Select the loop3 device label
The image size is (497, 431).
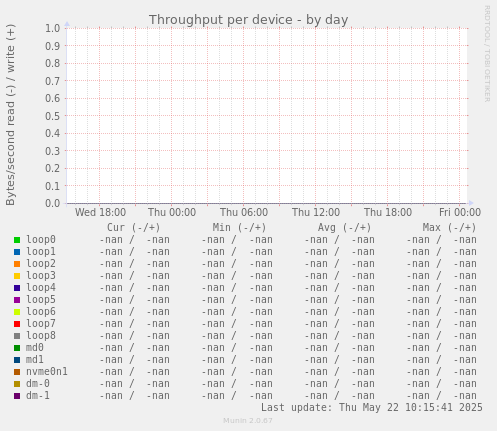tap(41, 276)
